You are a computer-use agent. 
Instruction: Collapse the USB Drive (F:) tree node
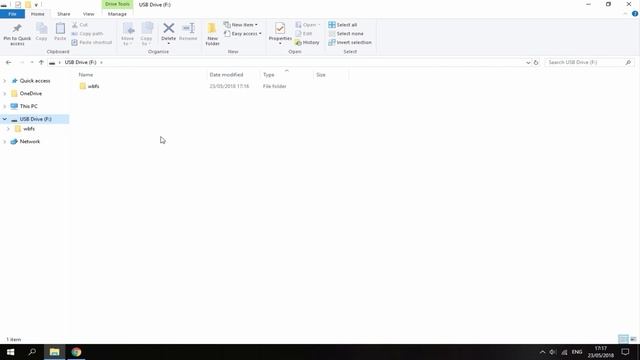pos(5,119)
